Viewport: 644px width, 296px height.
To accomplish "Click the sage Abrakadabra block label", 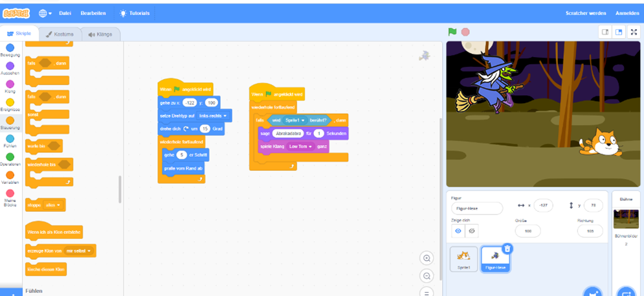I will [265, 133].
